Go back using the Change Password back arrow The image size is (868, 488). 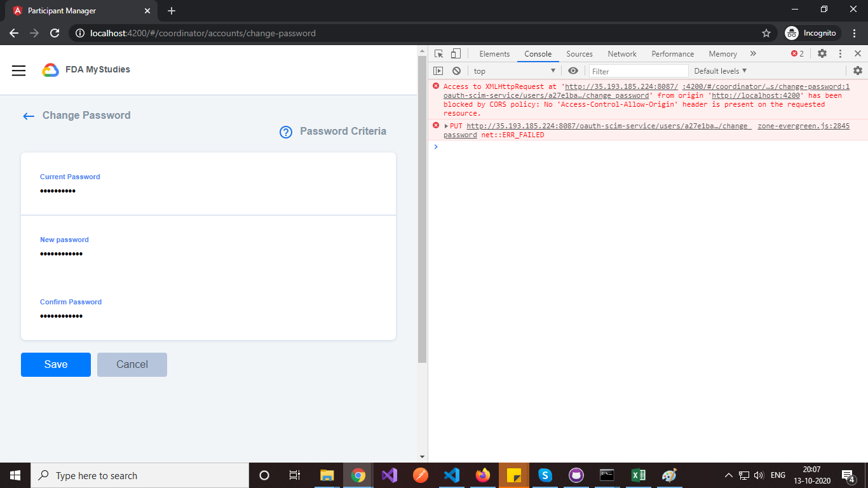point(28,116)
